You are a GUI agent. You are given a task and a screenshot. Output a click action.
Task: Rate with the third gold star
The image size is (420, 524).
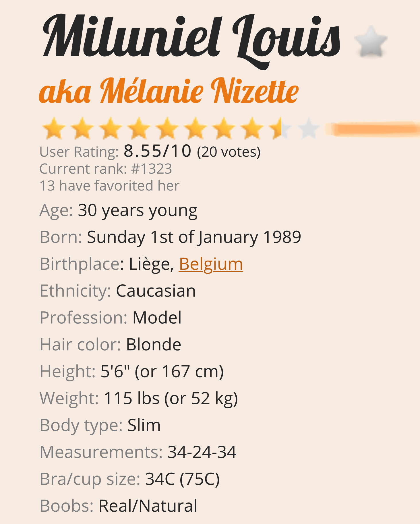pyautogui.click(x=111, y=128)
